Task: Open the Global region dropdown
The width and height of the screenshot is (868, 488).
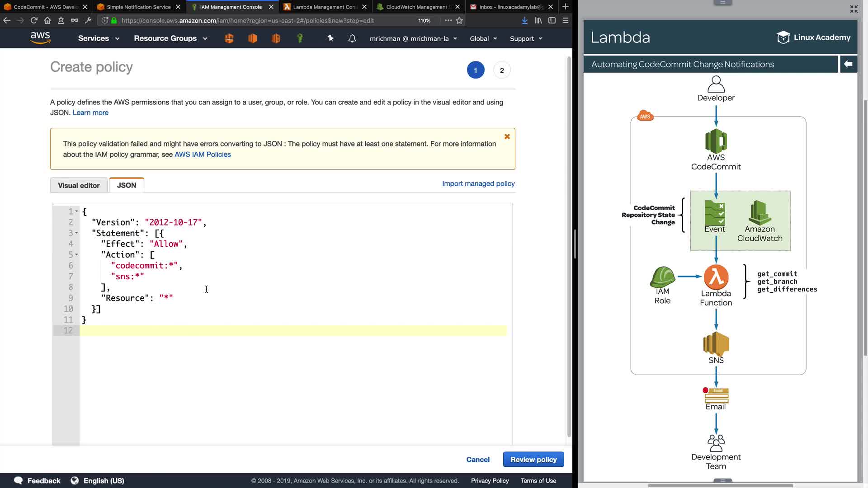Action: click(483, 38)
